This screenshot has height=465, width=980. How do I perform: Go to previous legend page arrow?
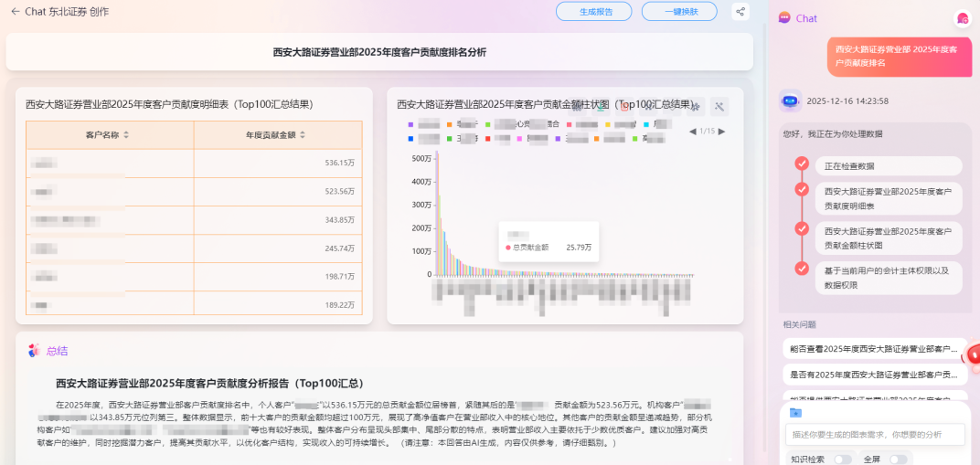click(x=693, y=132)
